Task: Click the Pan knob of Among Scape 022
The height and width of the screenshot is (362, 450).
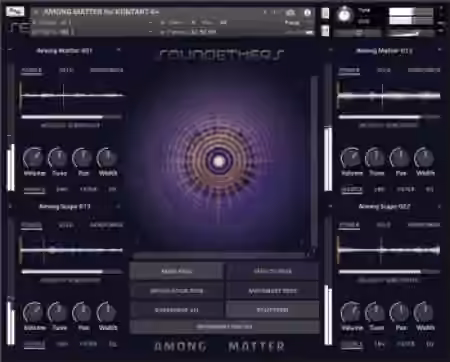Action: pyautogui.click(x=400, y=312)
